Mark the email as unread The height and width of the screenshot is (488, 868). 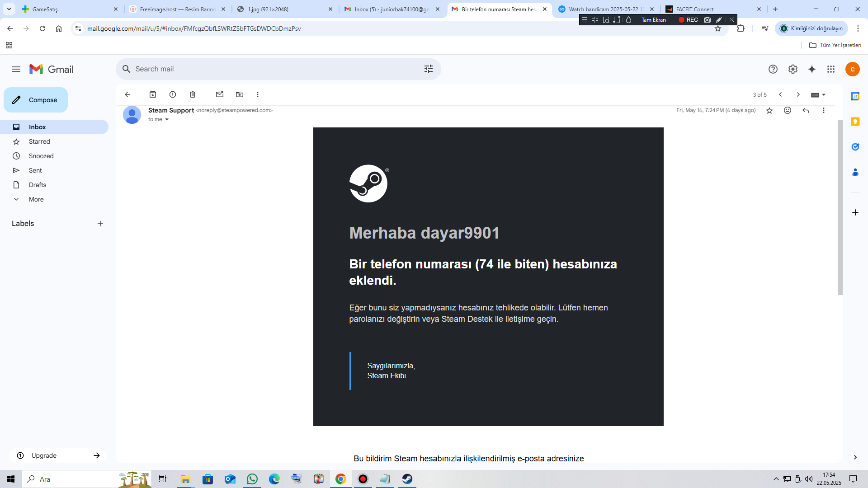(220, 94)
